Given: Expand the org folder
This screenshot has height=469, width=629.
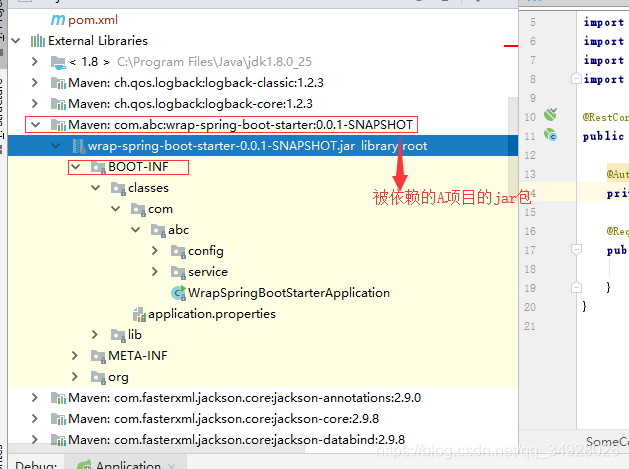Looking at the screenshot, I should [x=75, y=377].
